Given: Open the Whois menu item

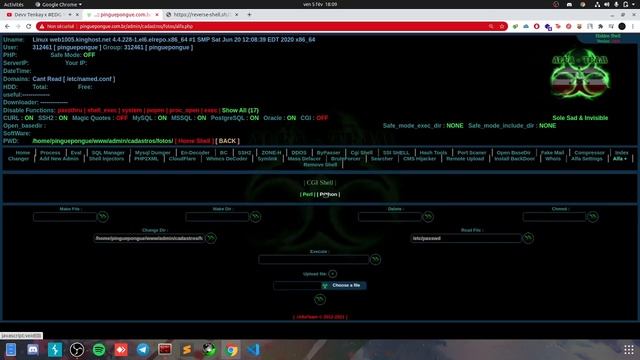Looking at the screenshot, I should (553, 159).
